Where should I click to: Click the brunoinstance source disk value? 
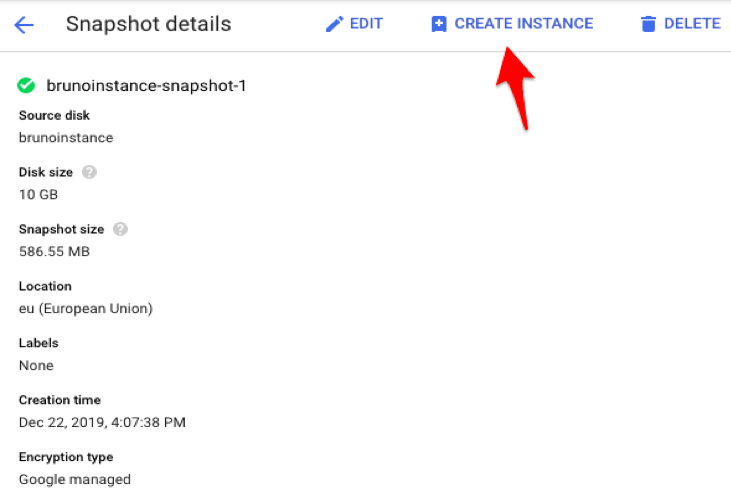coord(66,138)
